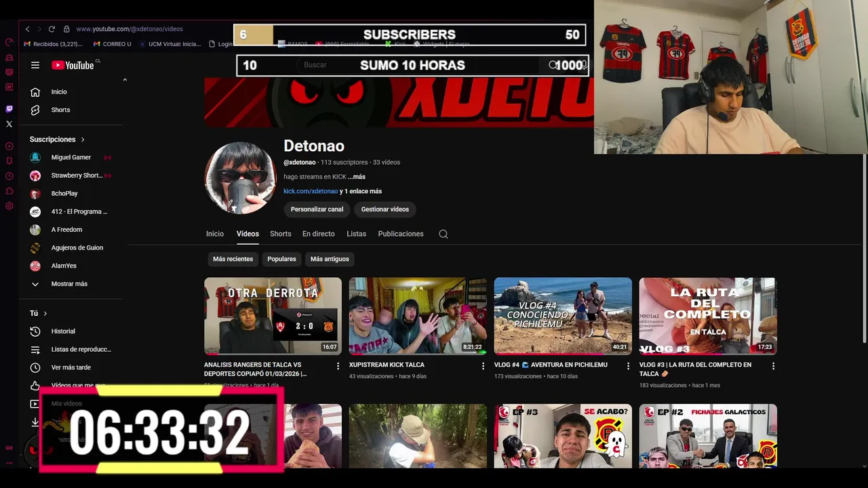Open VLOG #4 AVENTURA EN PICHILEMU title
The width and height of the screenshot is (868, 488).
551,365
